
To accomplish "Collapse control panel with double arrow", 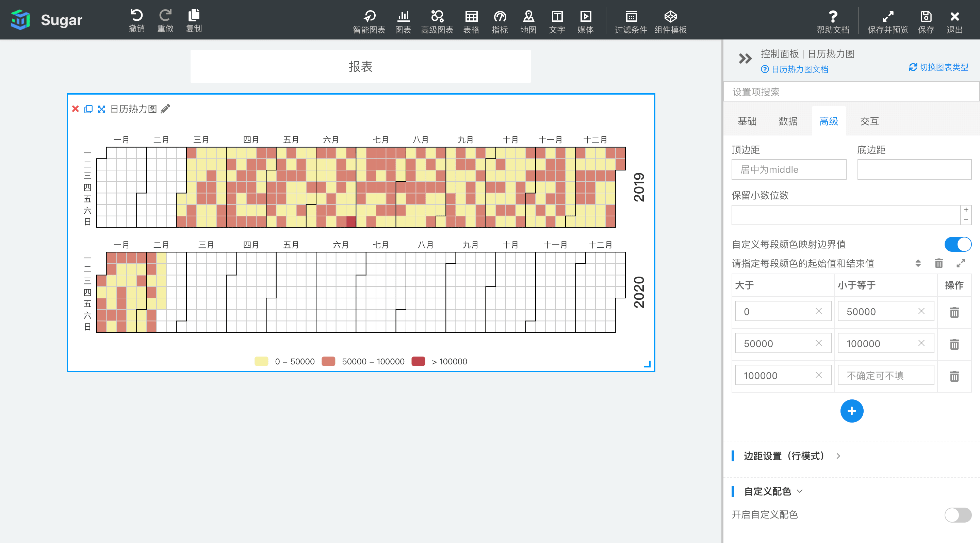I will (745, 59).
